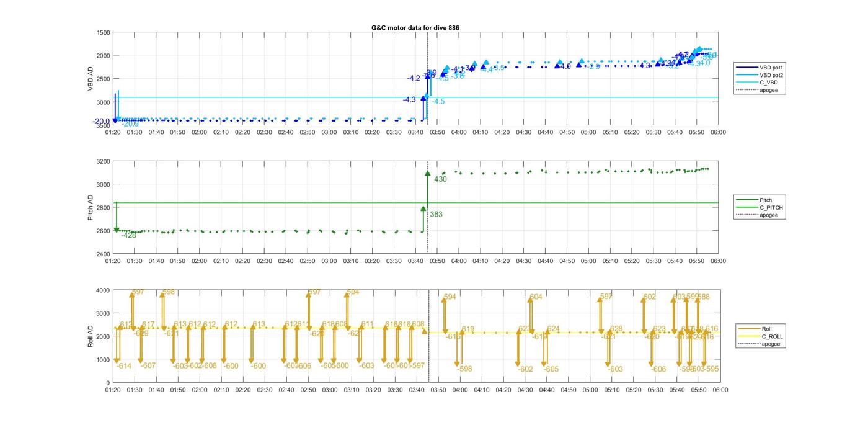Image resolution: width=868 pixels, height=430 pixels.
Task: Click the "3200" tick on the Pitch axis
Action: (x=104, y=161)
